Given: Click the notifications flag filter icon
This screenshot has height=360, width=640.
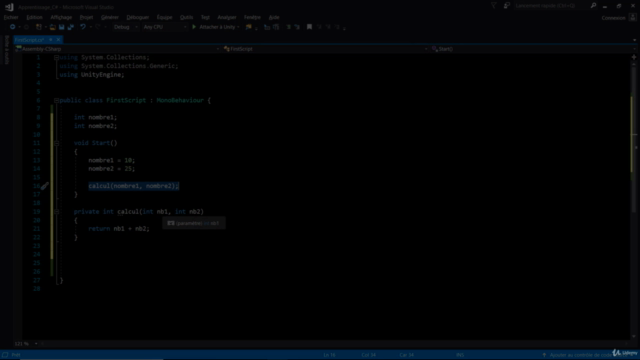Looking at the screenshot, I should click(x=493, y=6).
